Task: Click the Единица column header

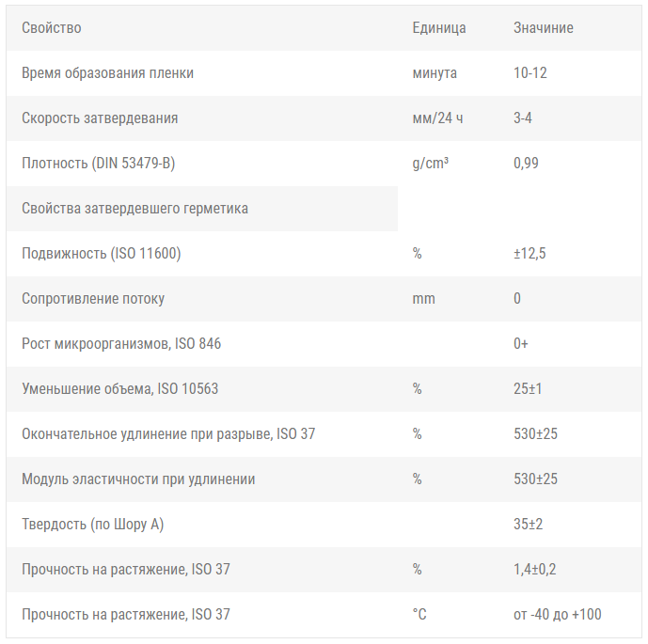Action: tap(439, 28)
